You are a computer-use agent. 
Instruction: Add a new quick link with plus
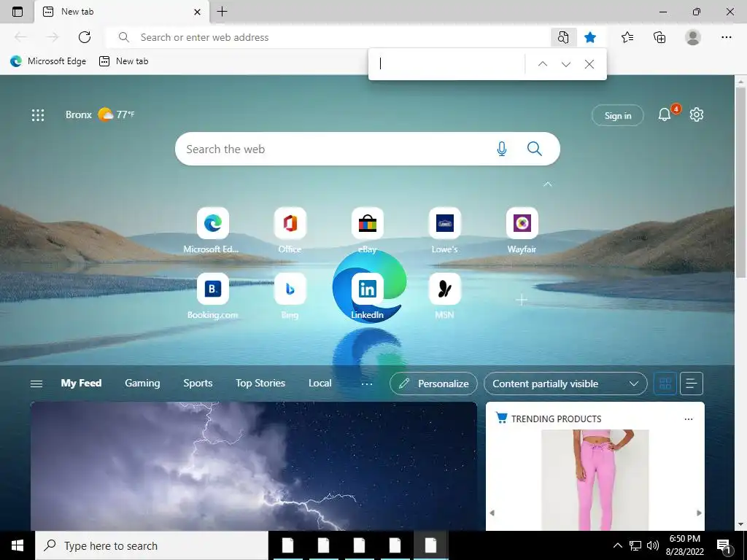pyautogui.click(x=522, y=300)
